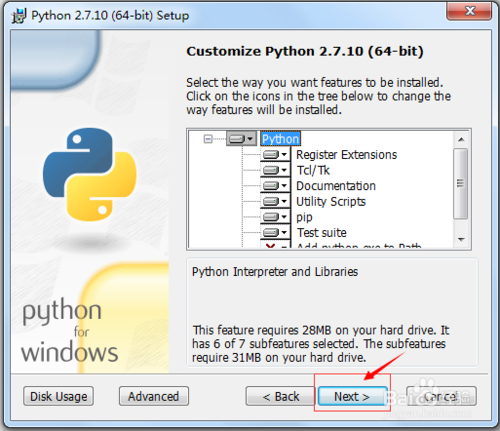Screen dimensions: 500x431
Task: Click the feature tree scrollbar up arrow
Action: pyautogui.click(x=461, y=139)
